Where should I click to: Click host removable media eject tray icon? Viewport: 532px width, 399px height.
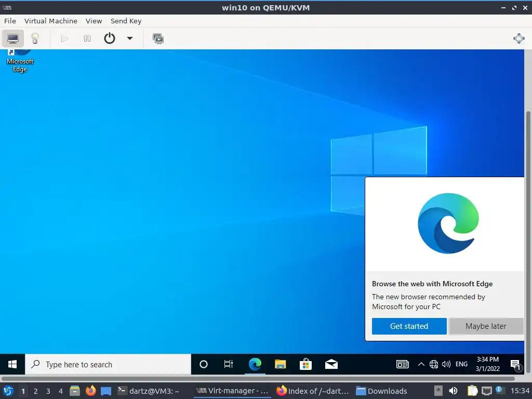tap(438, 391)
